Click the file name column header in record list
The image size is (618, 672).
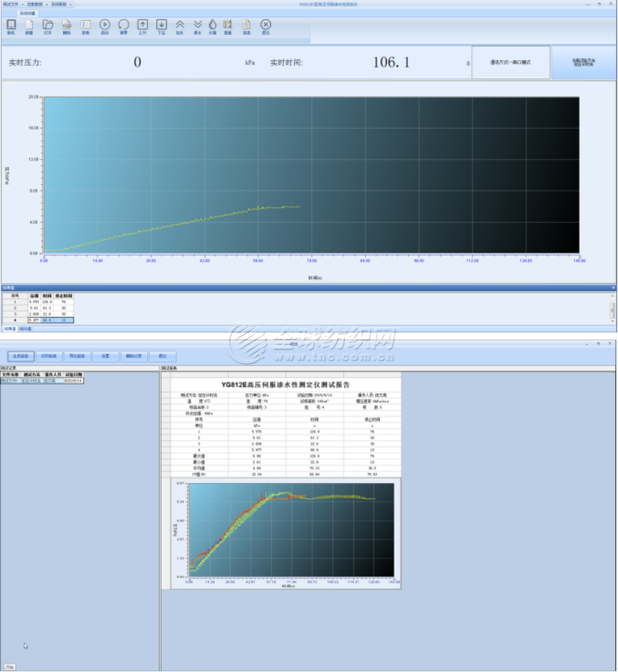[x=10, y=374]
